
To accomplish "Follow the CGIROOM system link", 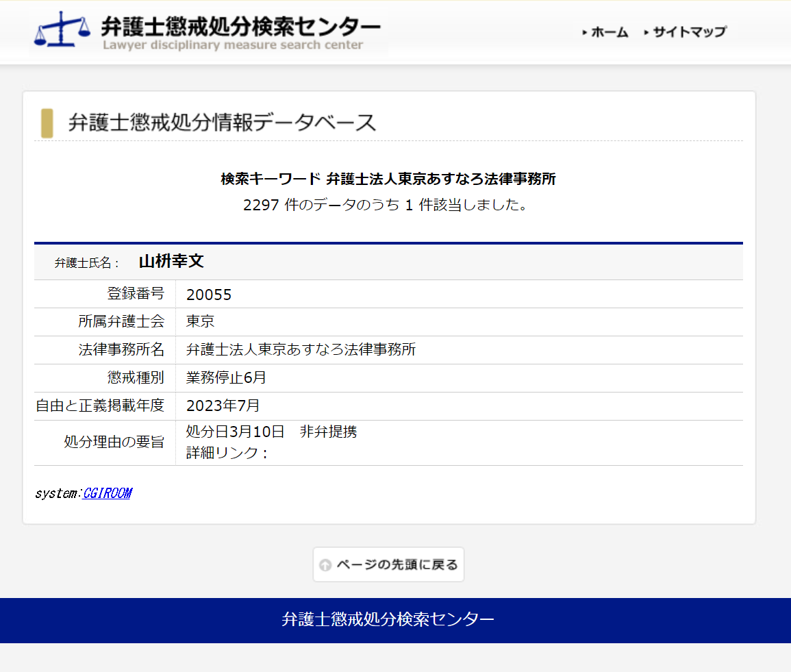I will tap(107, 493).
